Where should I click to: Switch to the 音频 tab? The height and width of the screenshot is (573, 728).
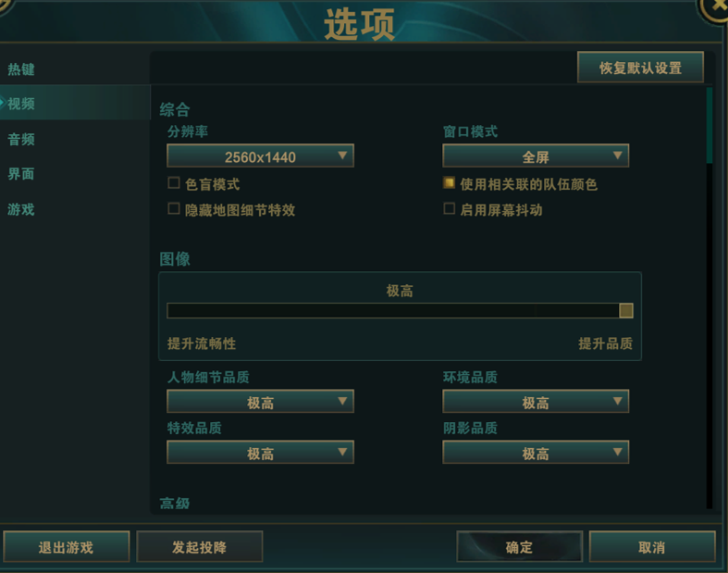22,140
